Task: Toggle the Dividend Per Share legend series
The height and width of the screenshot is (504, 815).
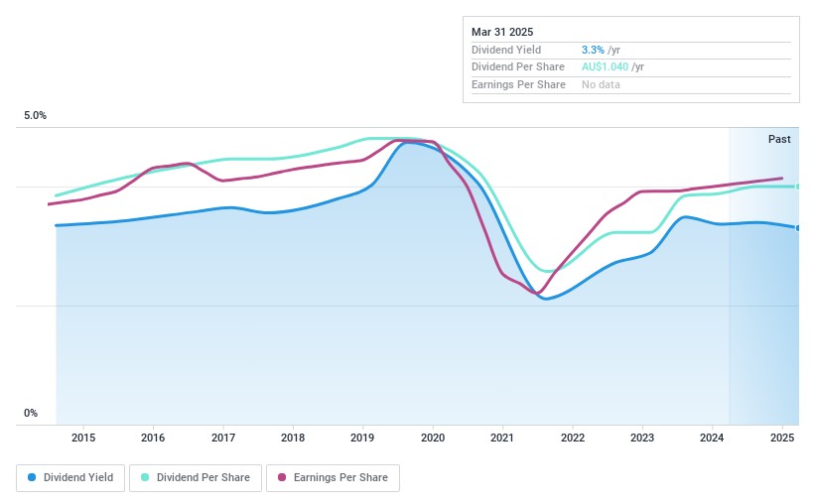Action: click(x=196, y=477)
